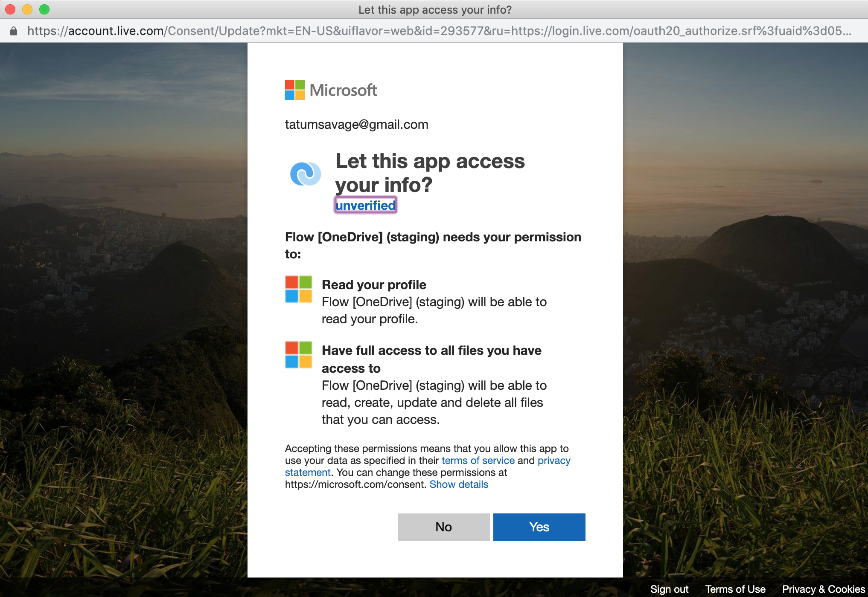The image size is (868, 597).
Task: Click the Read your profile permission icon
Action: coord(298,289)
